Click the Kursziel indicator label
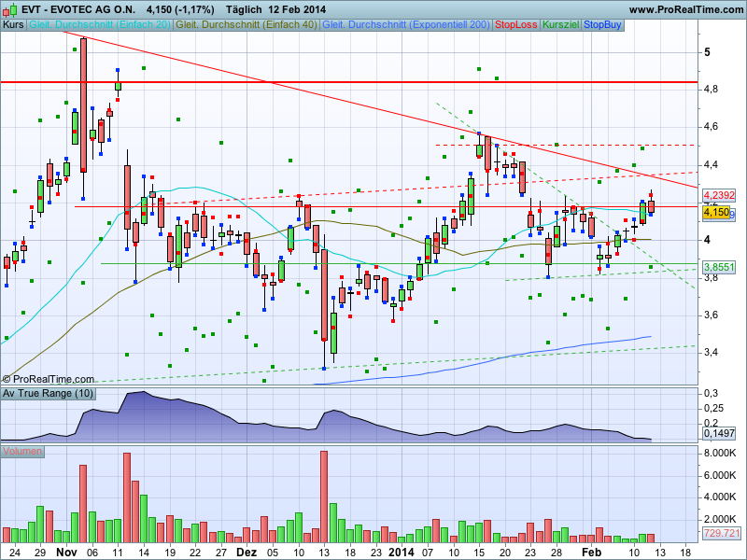The image size is (747, 560). [x=561, y=25]
